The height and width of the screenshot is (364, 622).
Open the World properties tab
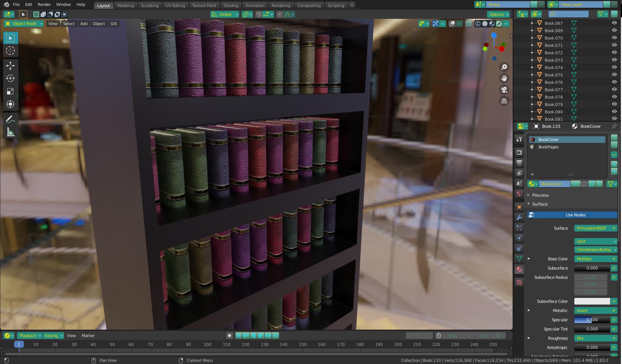coord(519,194)
